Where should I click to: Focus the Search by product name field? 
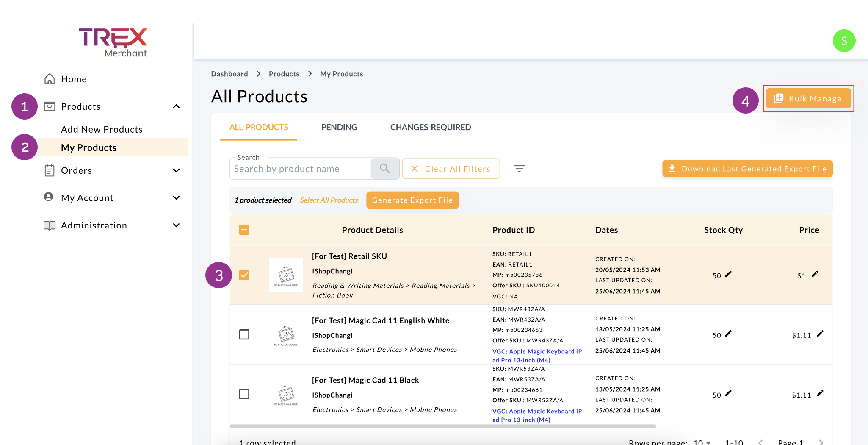tap(301, 169)
